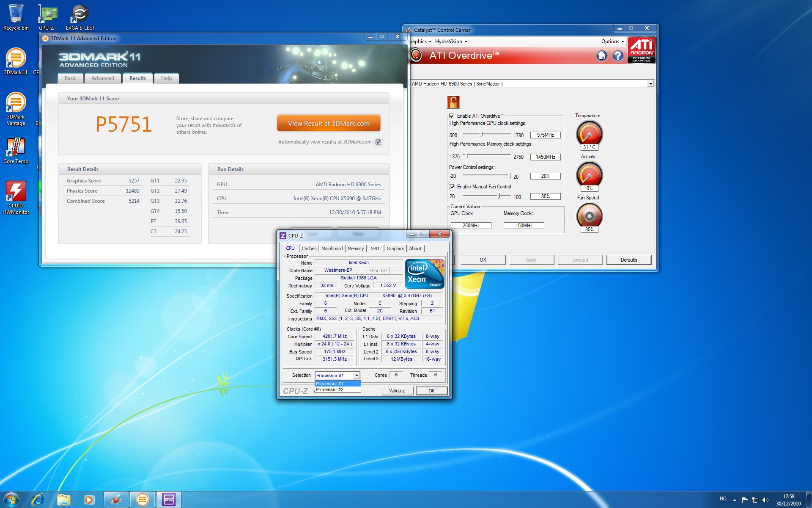
Task: Click the Intel Xeon inside logo in CPU-Z
Action: 425,274
